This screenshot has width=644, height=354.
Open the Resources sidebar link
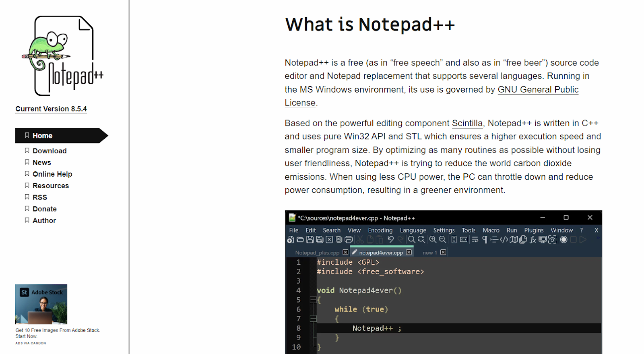[x=51, y=186]
